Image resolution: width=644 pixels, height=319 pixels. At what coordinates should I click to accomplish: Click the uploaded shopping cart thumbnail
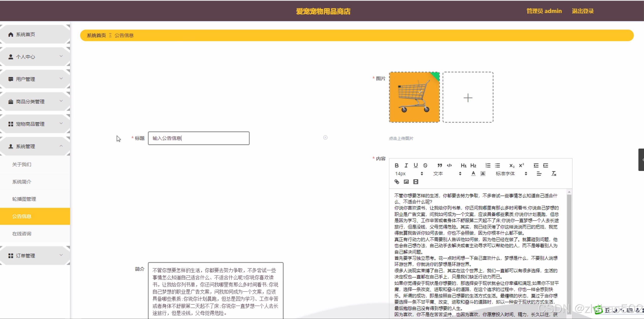point(414,97)
